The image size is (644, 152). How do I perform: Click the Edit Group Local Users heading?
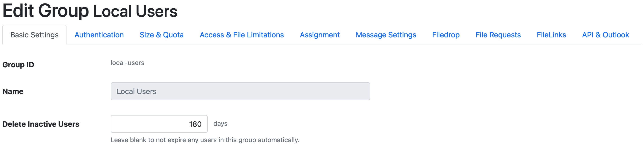(x=90, y=11)
